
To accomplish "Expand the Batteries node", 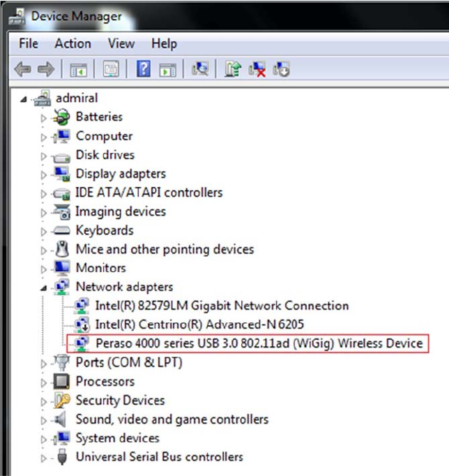I will [44, 118].
